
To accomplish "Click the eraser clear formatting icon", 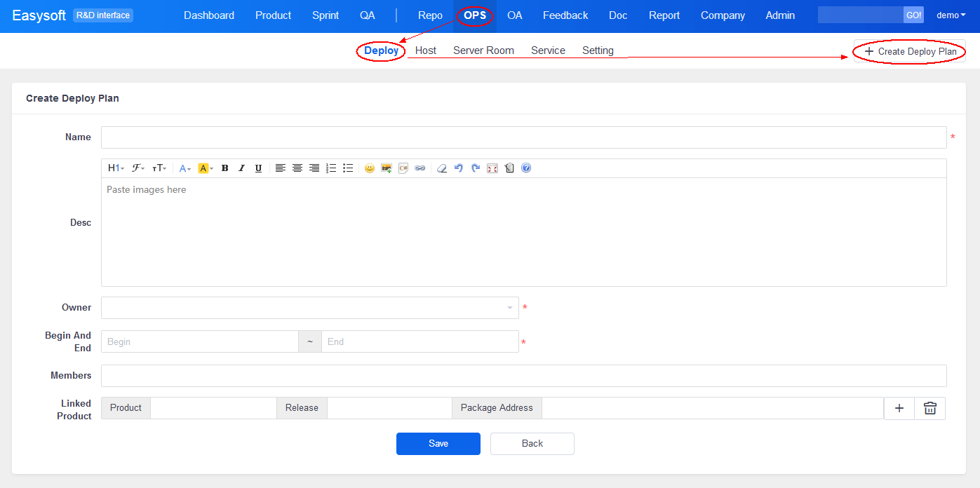I will point(442,168).
